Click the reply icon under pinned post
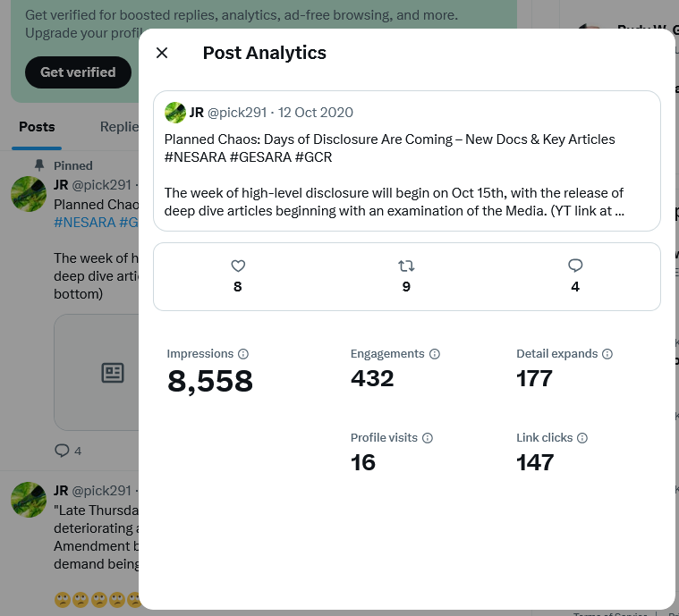 [62, 451]
